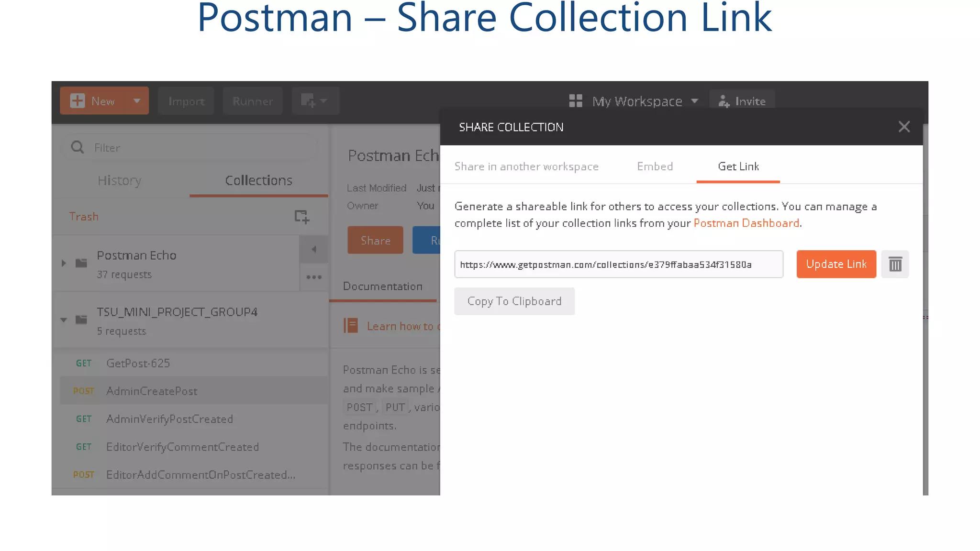Click the TSU_MINI_PROJECT_GROUP4 folder icon
This screenshot has height=551, width=980.
coord(81,320)
